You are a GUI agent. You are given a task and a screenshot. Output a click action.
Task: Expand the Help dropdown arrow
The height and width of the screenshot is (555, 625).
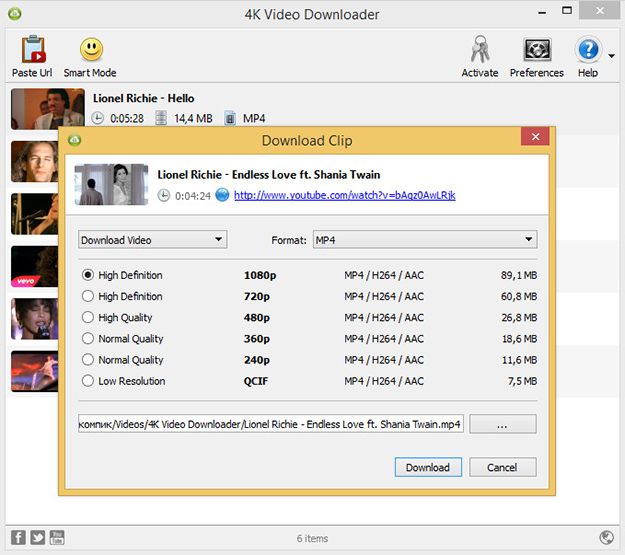[611, 56]
